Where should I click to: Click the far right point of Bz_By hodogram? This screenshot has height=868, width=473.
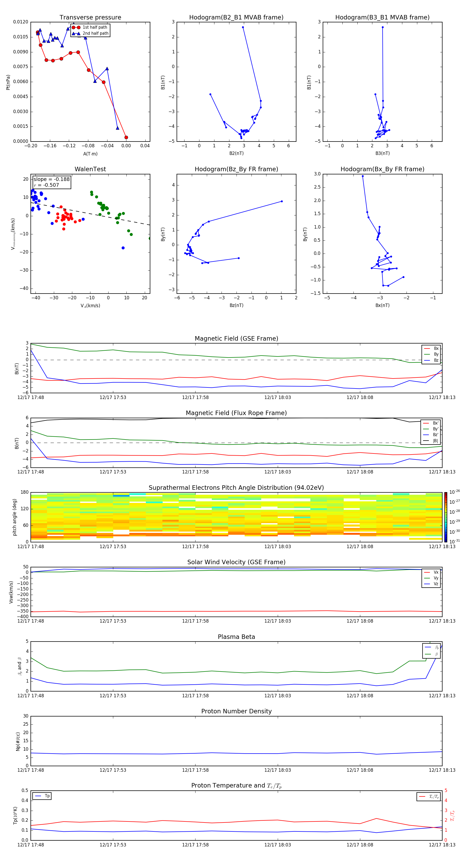282,201
